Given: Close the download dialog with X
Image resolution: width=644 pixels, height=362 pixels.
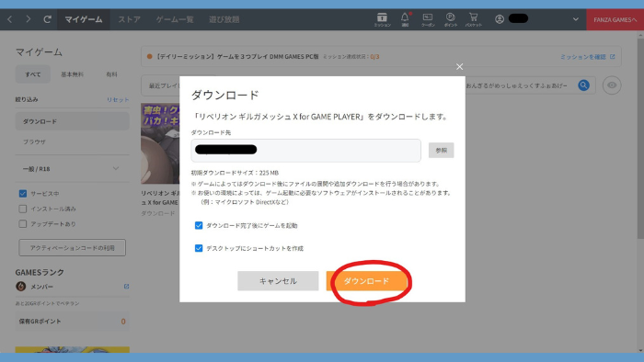Looking at the screenshot, I should tap(460, 66).
